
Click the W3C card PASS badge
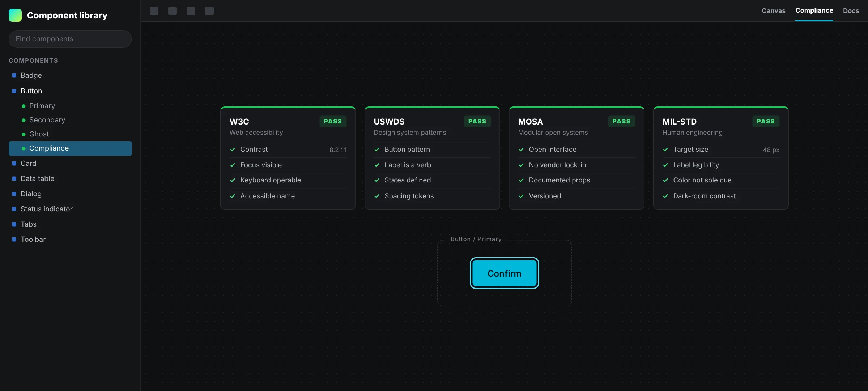pyautogui.click(x=333, y=121)
